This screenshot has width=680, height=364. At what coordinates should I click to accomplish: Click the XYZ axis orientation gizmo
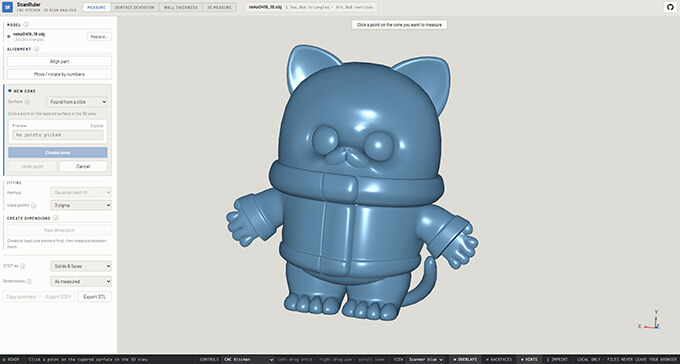coord(650,321)
